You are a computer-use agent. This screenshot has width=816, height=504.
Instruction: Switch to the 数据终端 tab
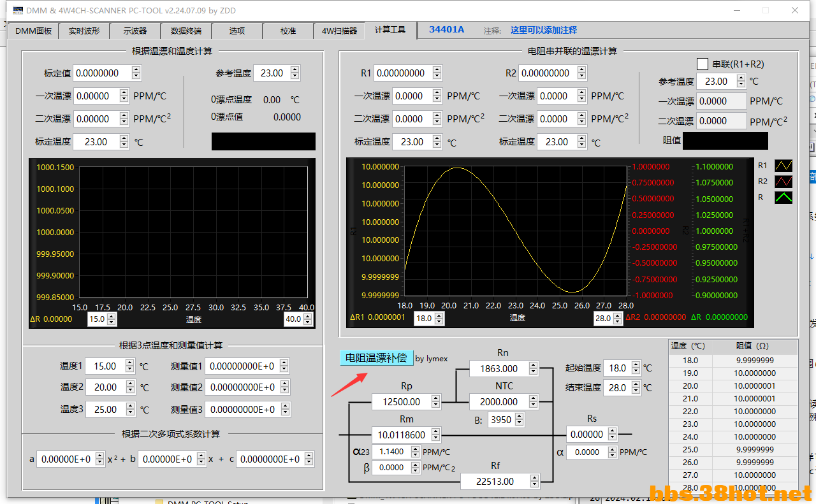point(186,31)
